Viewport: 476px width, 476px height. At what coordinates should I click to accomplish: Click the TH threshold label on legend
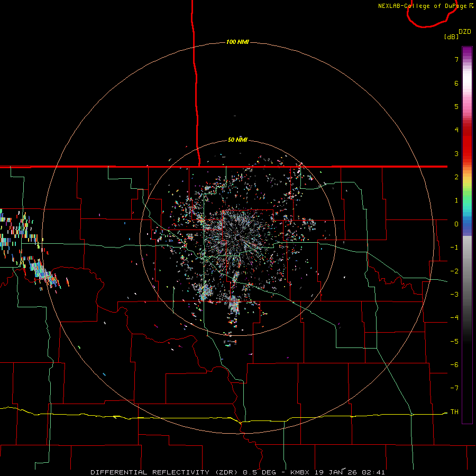pyautogui.click(x=454, y=412)
